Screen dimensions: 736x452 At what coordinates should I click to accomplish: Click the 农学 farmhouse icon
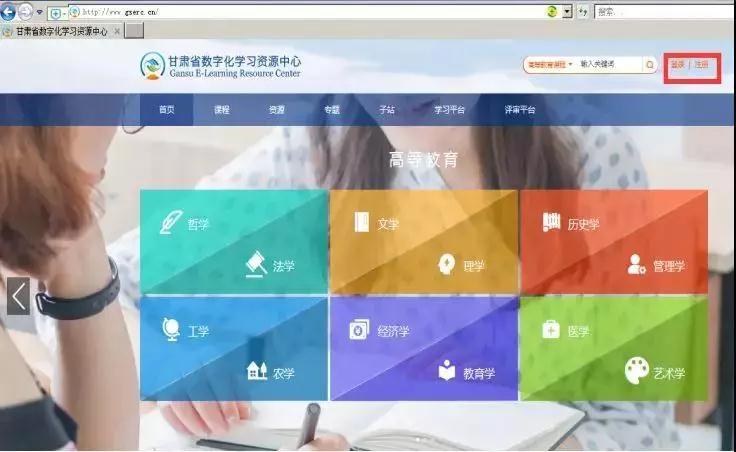pyautogui.click(x=256, y=371)
